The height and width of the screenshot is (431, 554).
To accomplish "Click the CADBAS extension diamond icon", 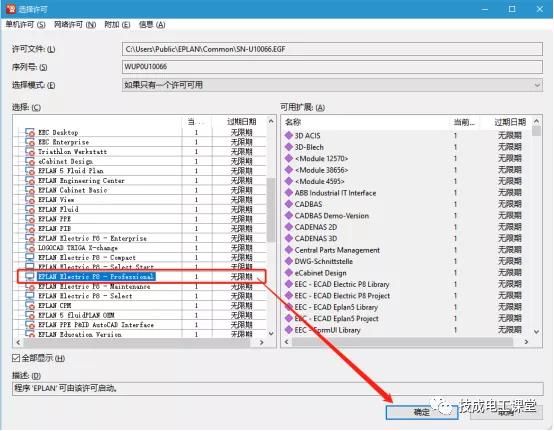I will coord(289,204).
